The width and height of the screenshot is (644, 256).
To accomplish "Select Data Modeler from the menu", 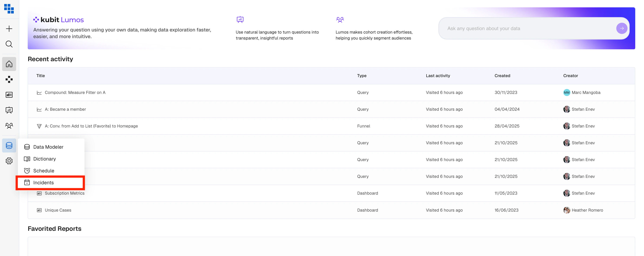I will pos(48,147).
